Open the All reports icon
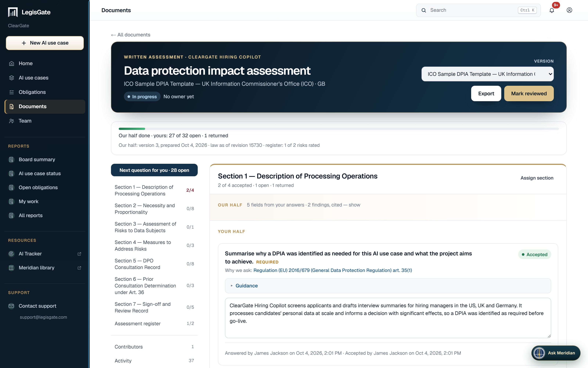Viewport: 588px width, 368px height. point(11,216)
